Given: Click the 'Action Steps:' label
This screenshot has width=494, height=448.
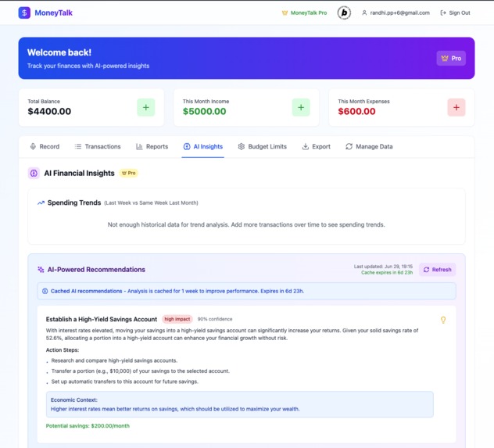Looking at the screenshot, I should tap(63, 350).
